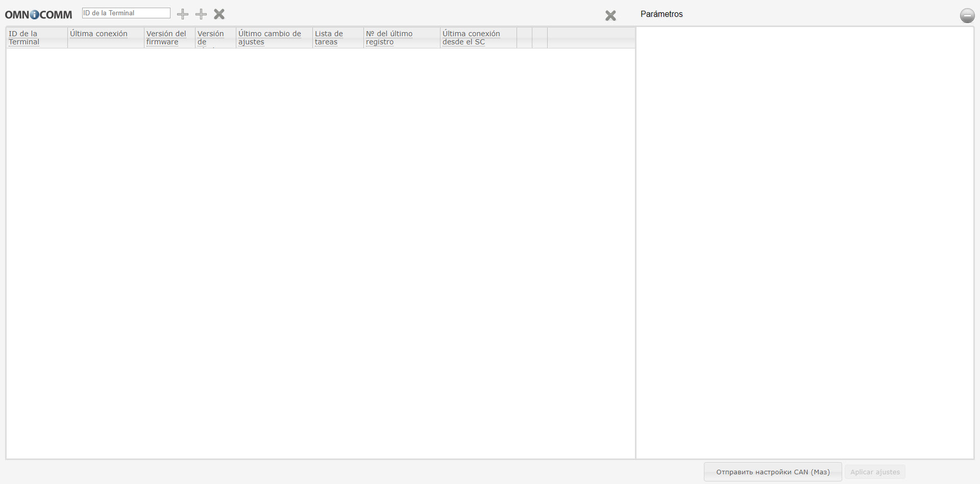Viewport: 980px width, 484px height.
Task: Click the first plus icon beside the terminal ID field
Action: [183, 14]
